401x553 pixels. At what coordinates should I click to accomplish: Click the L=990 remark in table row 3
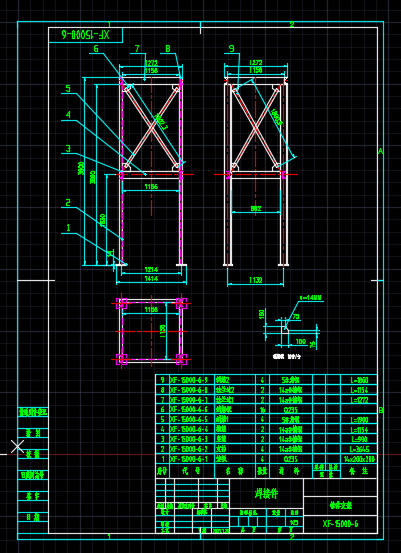tap(359, 439)
